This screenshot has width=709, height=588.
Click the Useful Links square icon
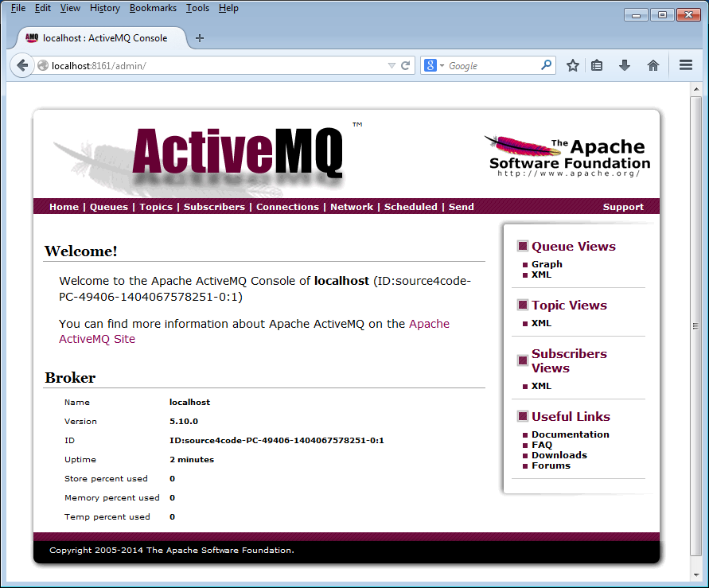523,416
